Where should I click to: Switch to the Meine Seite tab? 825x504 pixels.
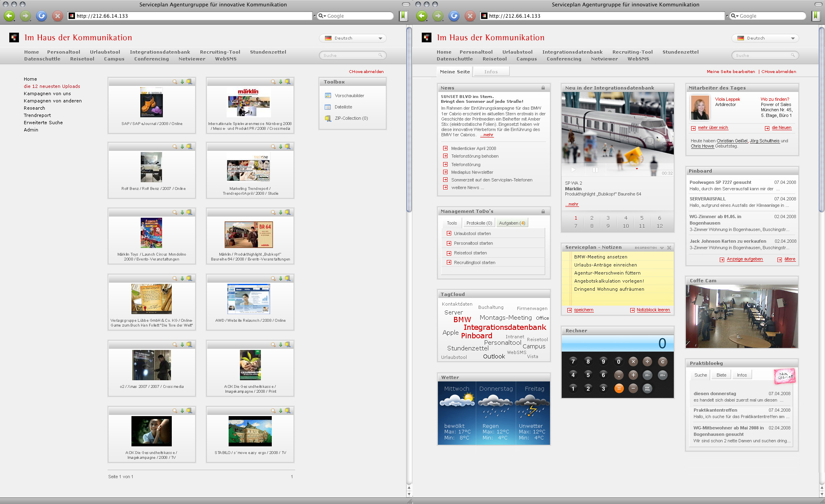455,72
